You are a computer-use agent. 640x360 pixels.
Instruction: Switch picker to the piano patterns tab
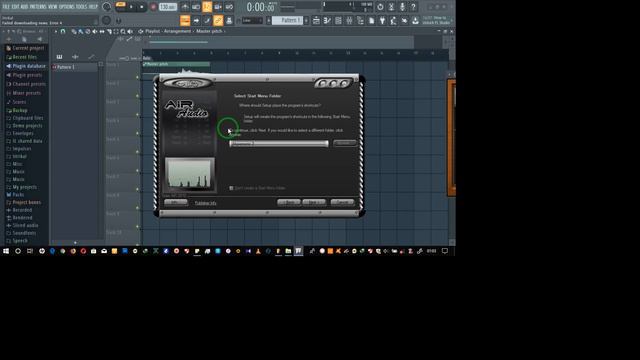tap(60, 57)
